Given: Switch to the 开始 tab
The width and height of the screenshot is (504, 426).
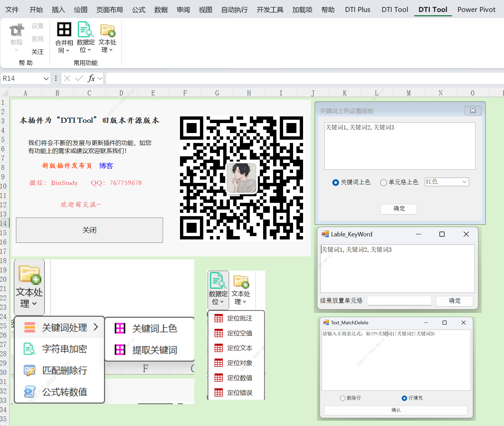Looking at the screenshot, I should point(36,10).
